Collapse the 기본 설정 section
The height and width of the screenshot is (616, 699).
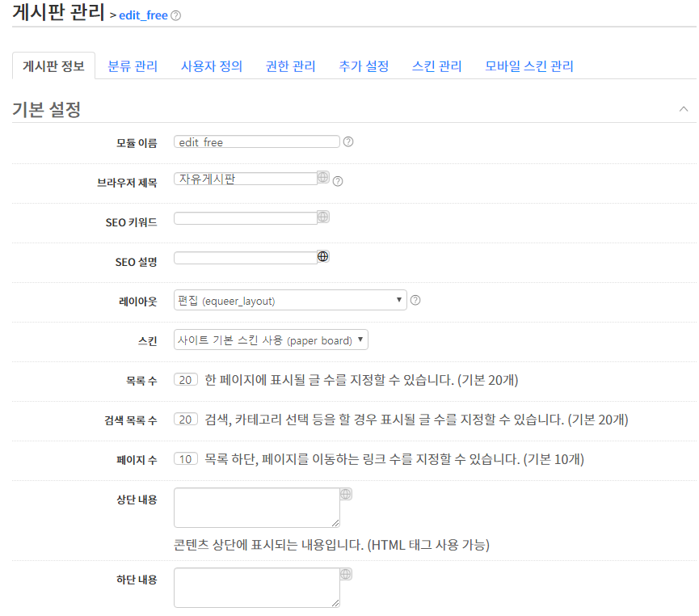(684, 109)
